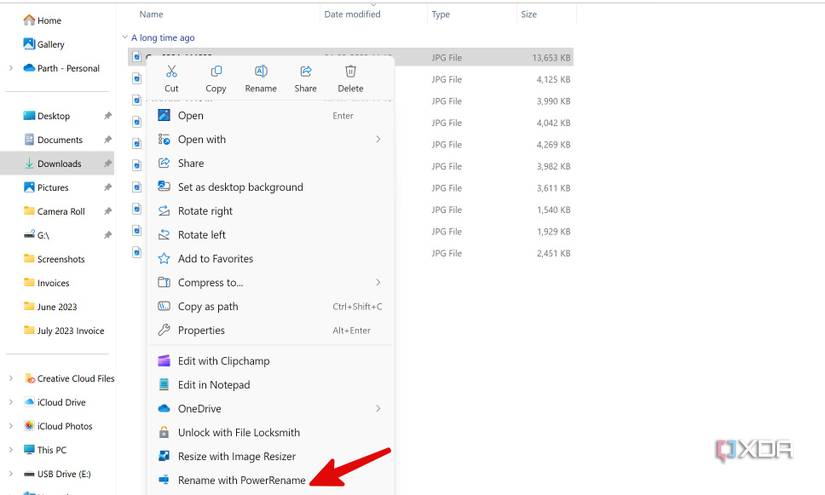This screenshot has height=495, width=825.
Task: Sort by Date modified column header
Action: point(352,15)
